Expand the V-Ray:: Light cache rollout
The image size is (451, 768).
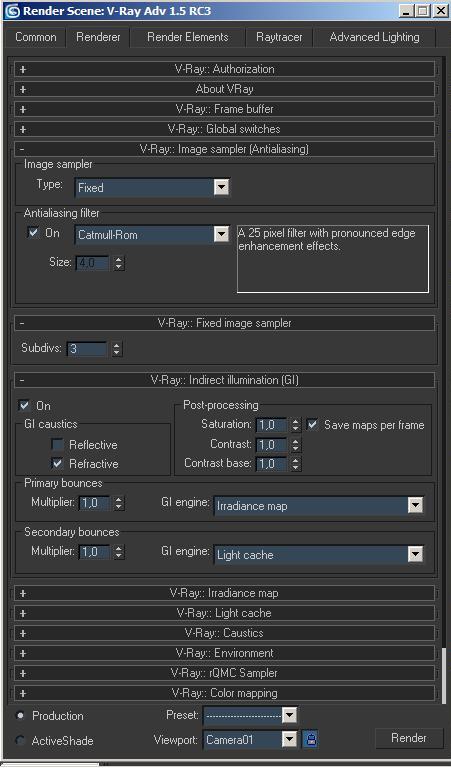(224, 613)
